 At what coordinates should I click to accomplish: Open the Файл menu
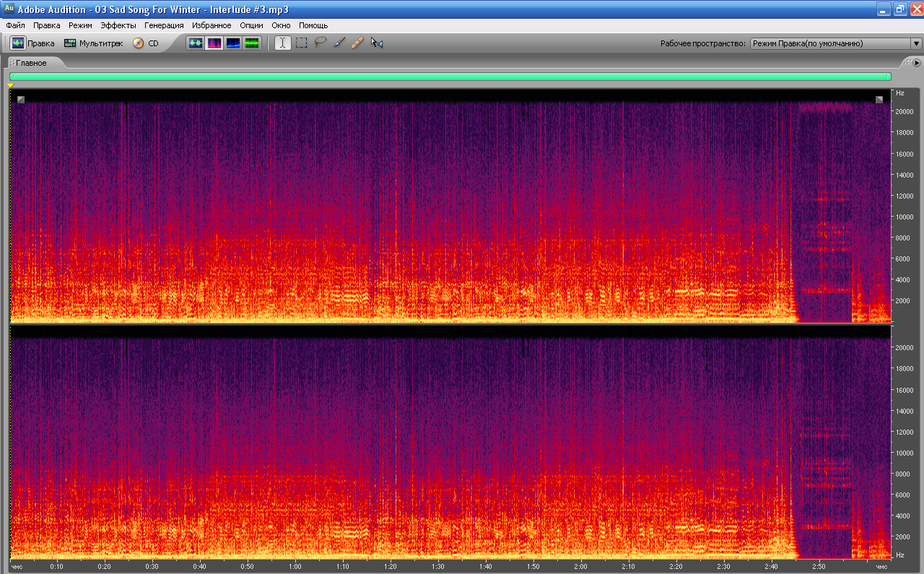[x=15, y=25]
